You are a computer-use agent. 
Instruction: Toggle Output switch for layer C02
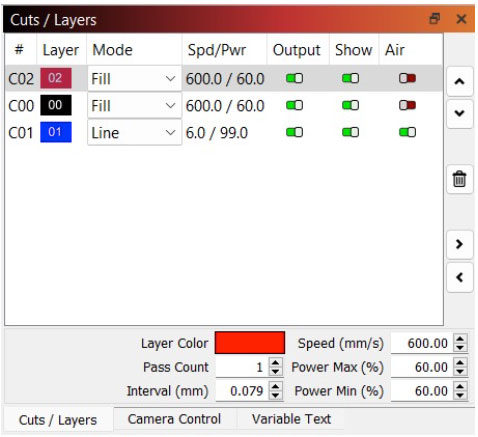[x=294, y=78]
